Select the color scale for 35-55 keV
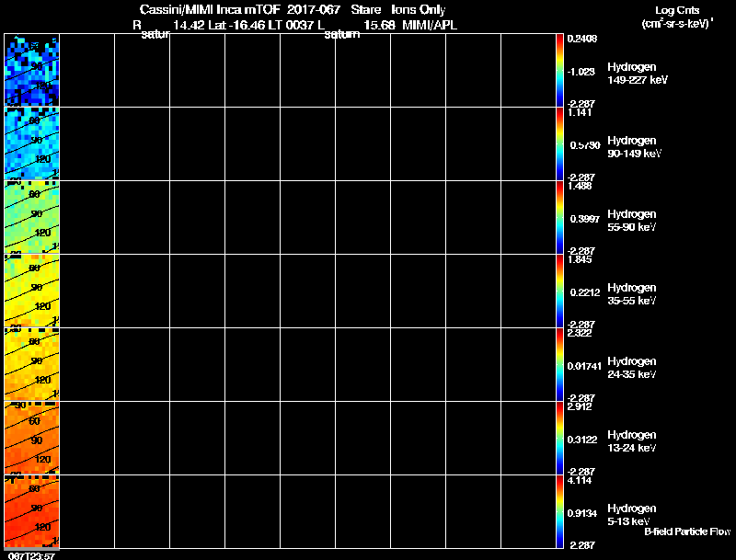Image resolution: width=736 pixels, height=560 pixels. point(559,291)
